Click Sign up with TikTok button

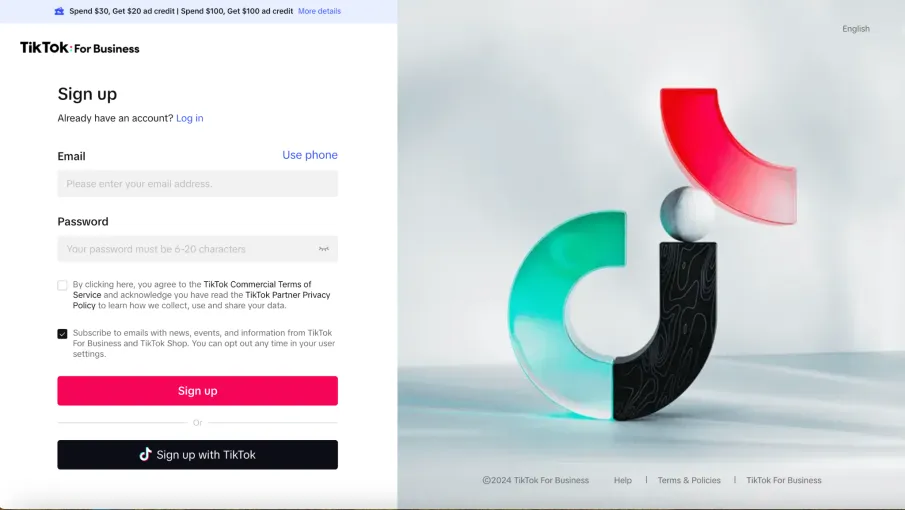pyautogui.click(x=197, y=455)
